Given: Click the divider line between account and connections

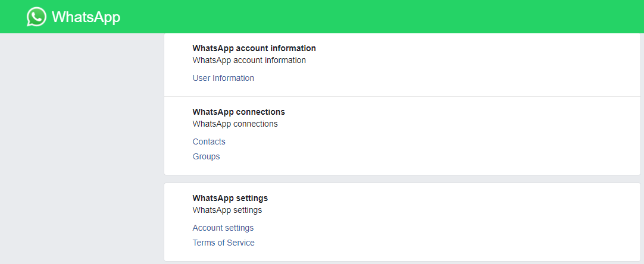Looking at the screenshot, I should click(402, 96).
